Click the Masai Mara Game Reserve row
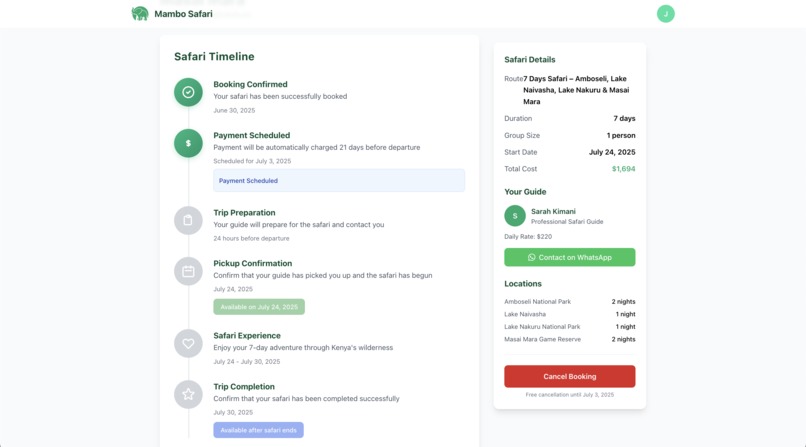 coord(570,339)
